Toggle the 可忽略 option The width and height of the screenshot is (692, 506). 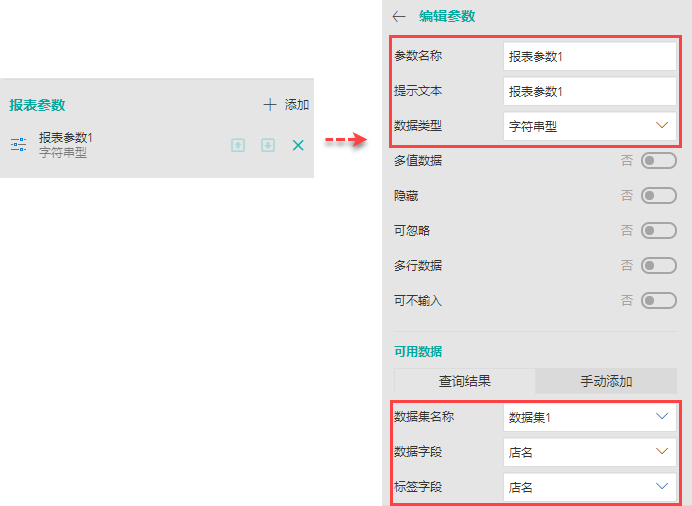[x=658, y=230]
